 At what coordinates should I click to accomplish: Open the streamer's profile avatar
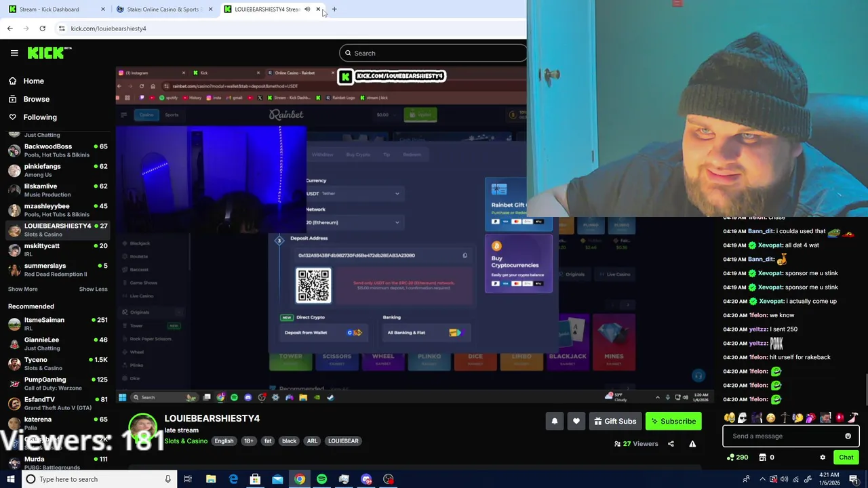[x=143, y=427]
